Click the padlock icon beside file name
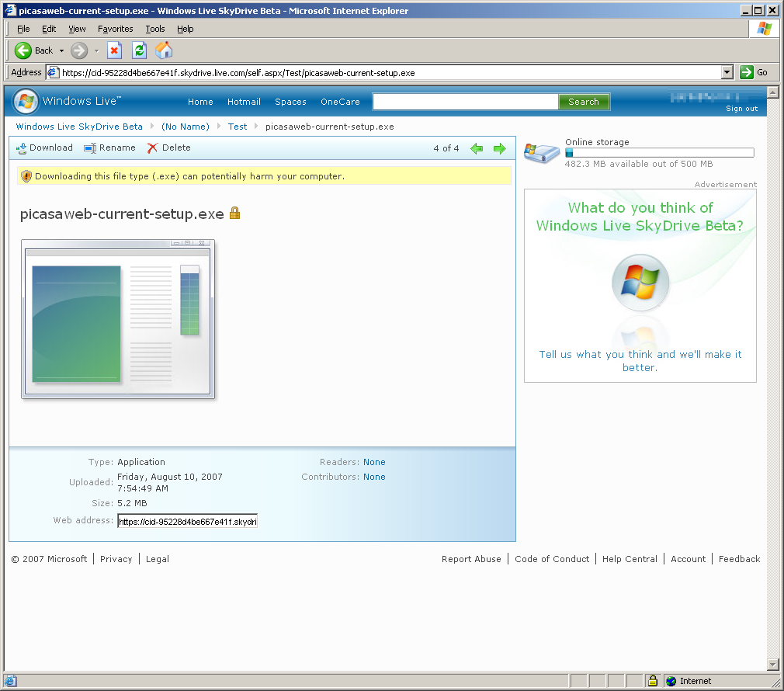 pos(234,214)
